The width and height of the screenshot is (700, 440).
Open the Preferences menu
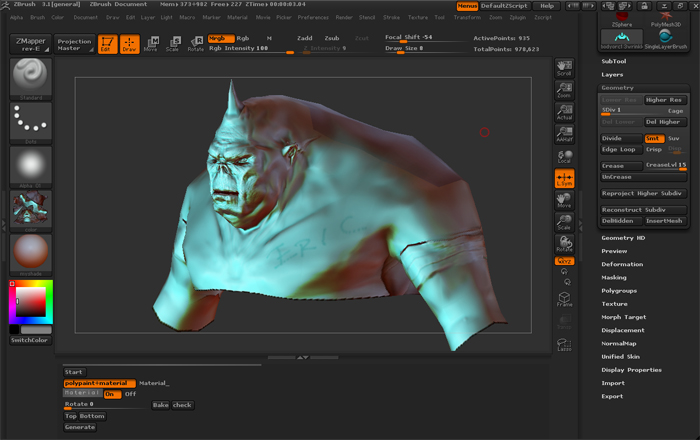[312, 17]
